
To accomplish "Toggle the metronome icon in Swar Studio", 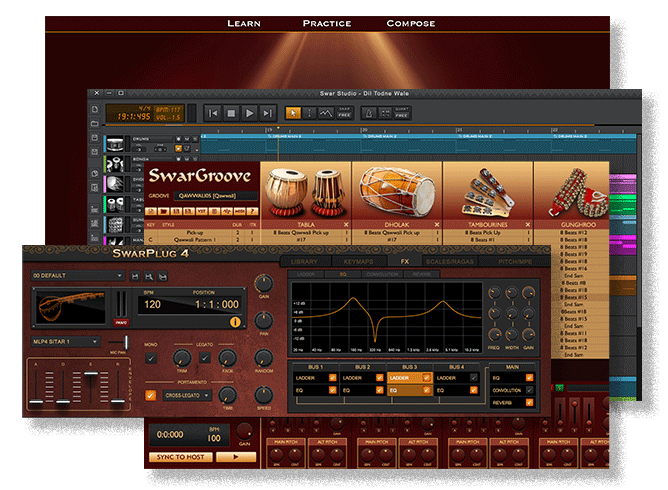I will tap(369, 113).
